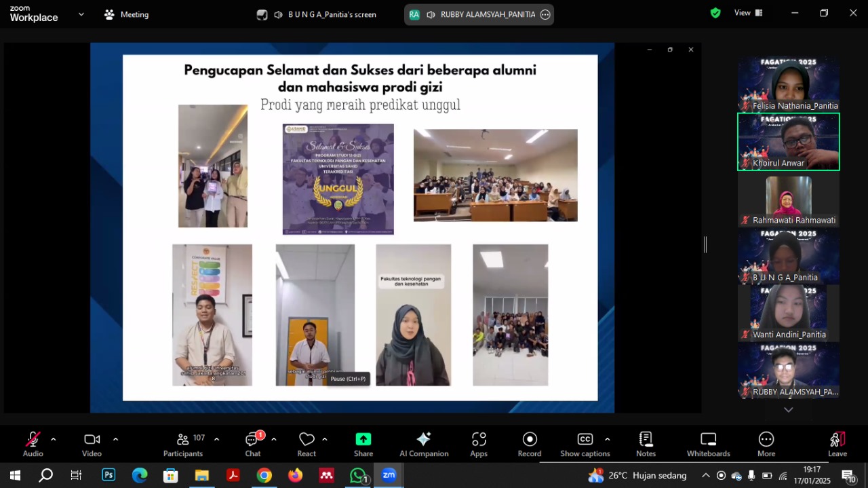Show hidden system tray icons
Image resolution: width=868 pixels, height=488 pixels.
tap(706, 475)
